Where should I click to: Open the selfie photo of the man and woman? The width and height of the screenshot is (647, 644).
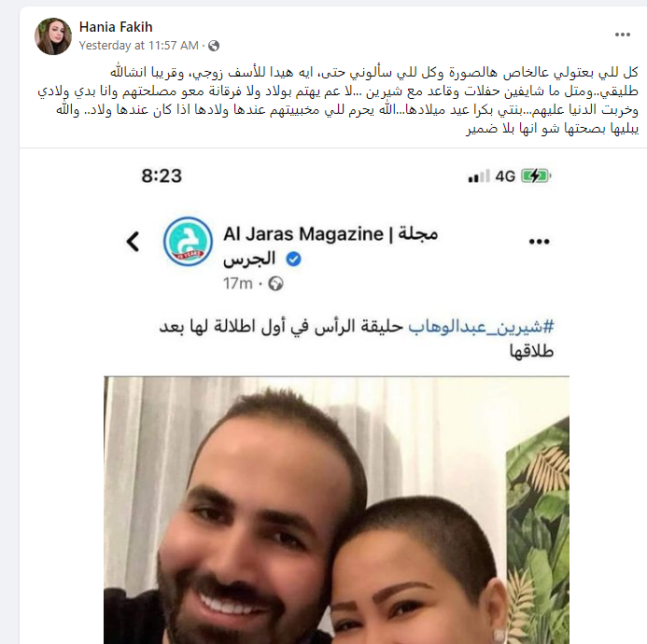click(336, 510)
